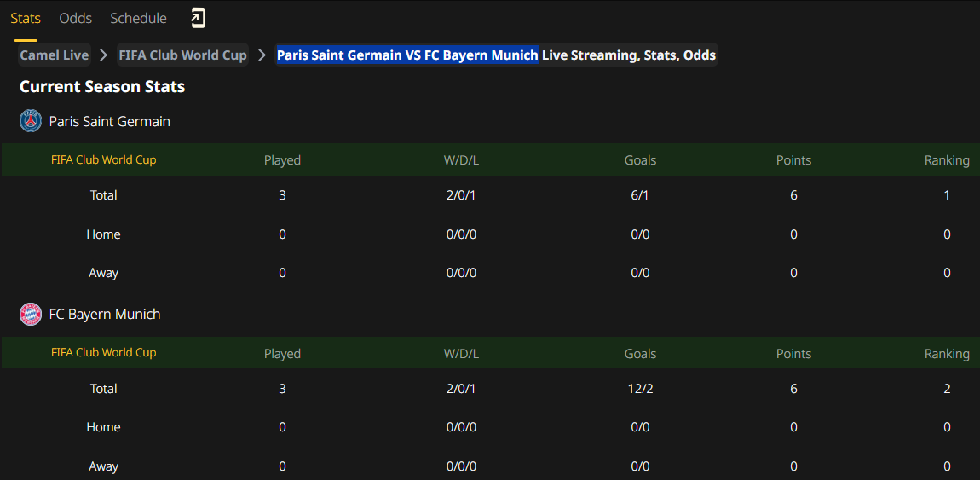980x480 pixels.
Task: Click the FC Bayern Munich club crest
Action: tap(31, 314)
